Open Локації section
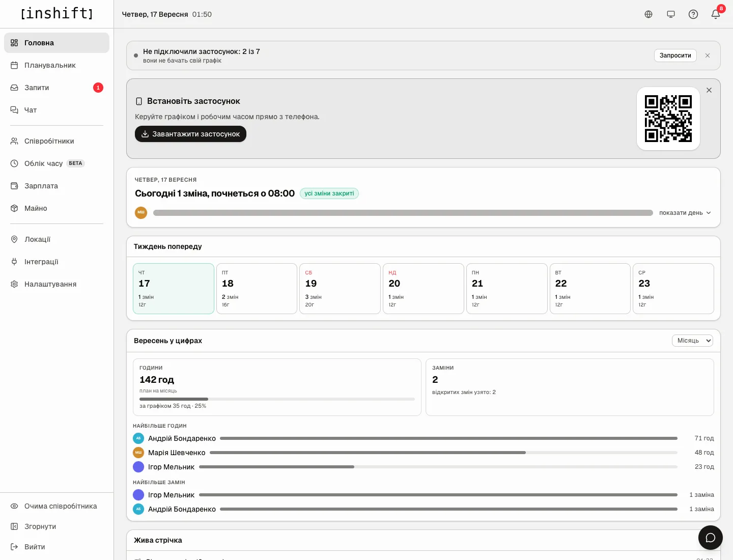Screen dimensions: 733x560 (x=57, y=239)
